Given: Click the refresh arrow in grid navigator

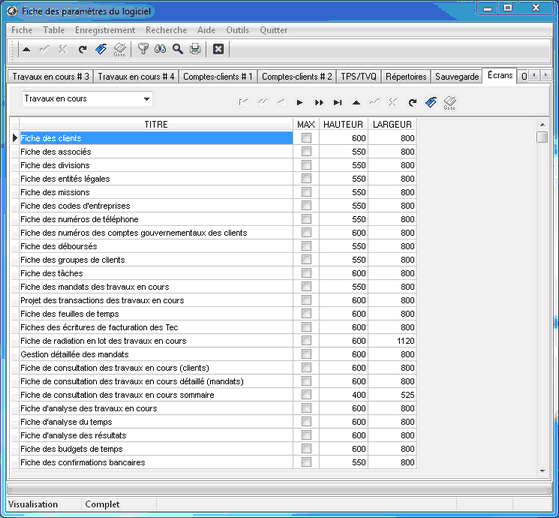Looking at the screenshot, I should pyautogui.click(x=412, y=103).
